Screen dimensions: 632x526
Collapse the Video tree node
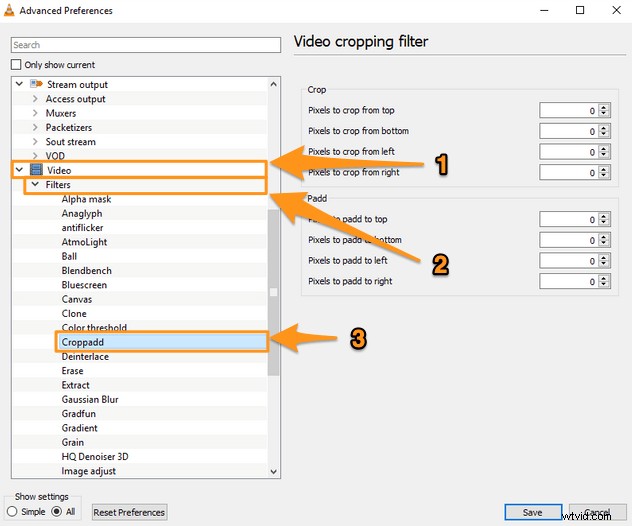click(19, 170)
